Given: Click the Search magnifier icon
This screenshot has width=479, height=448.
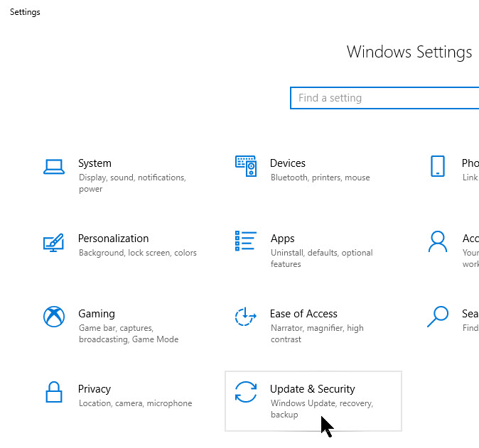Looking at the screenshot, I should (438, 317).
